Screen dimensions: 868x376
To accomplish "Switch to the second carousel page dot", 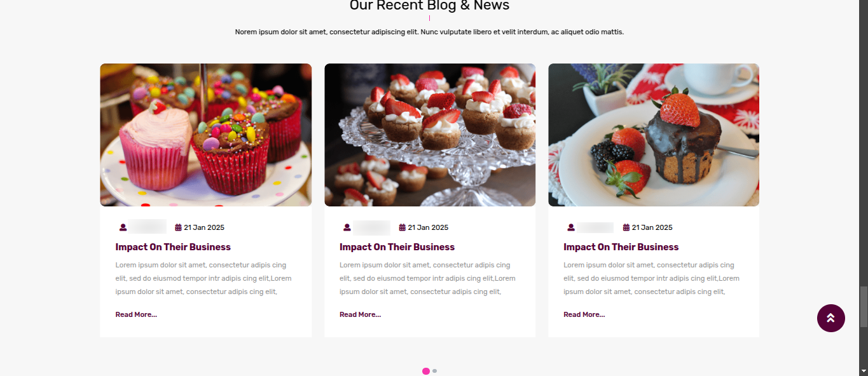I will click(x=434, y=371).
